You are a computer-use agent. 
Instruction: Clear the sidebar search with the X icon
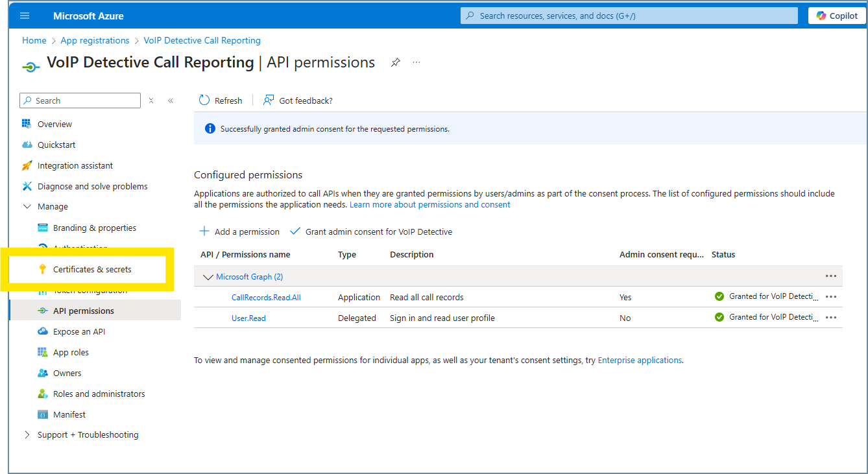click(151, 101)
